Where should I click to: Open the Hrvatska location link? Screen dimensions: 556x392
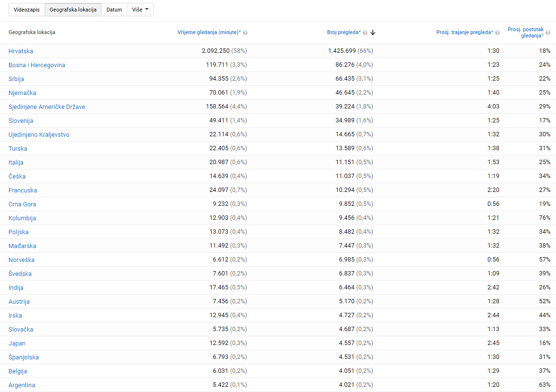pos(21,51)
